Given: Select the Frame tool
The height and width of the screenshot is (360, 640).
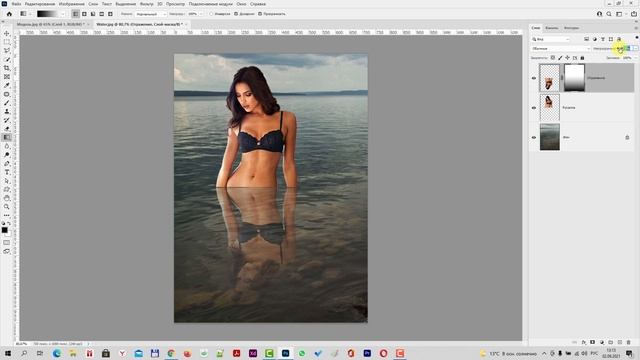Looking at the screenshot, I should tap(7, 77).
